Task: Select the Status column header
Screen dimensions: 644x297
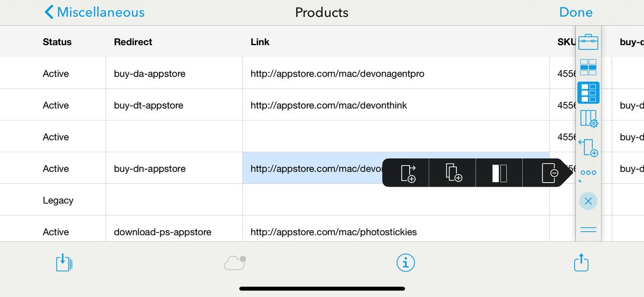Action: tap(57, 42)
